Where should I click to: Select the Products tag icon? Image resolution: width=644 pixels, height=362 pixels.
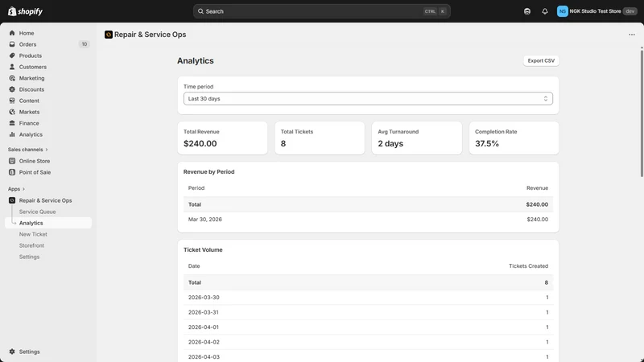(x=12, y=56)
